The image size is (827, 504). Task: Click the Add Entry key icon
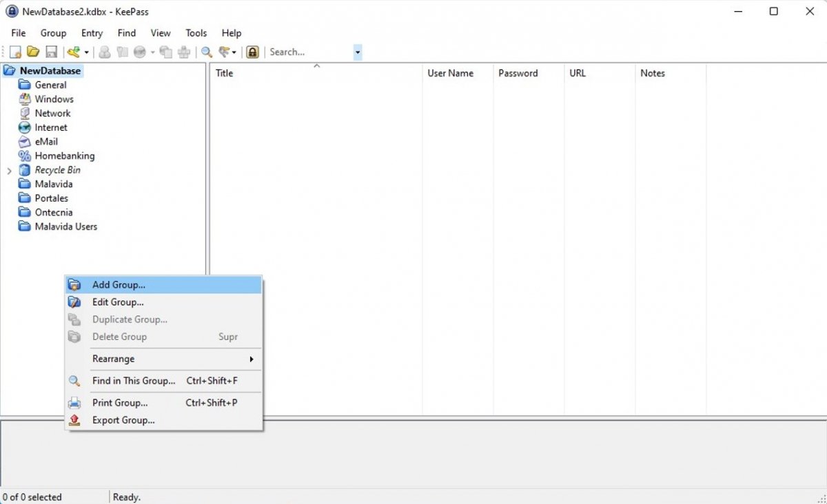pos(73,52)
